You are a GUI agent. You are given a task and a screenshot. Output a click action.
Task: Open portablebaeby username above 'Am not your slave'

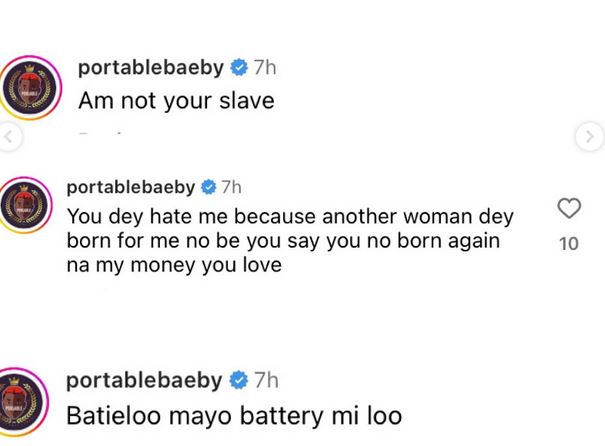(152, 69)
